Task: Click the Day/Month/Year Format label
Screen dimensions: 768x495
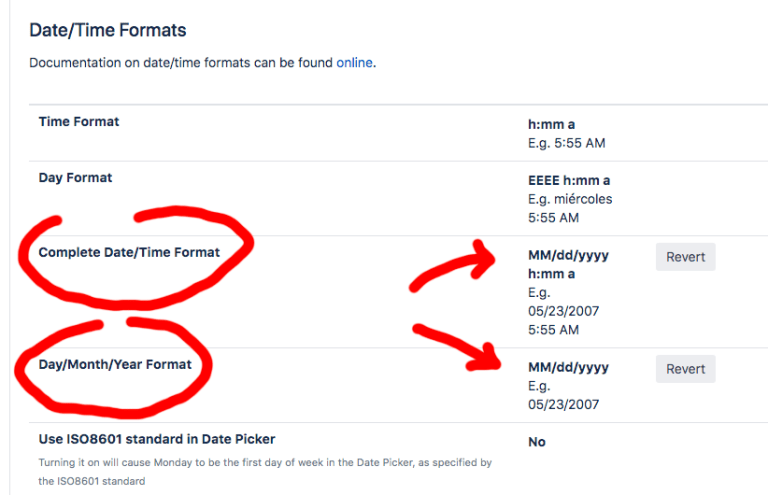Action: (115, 365)
